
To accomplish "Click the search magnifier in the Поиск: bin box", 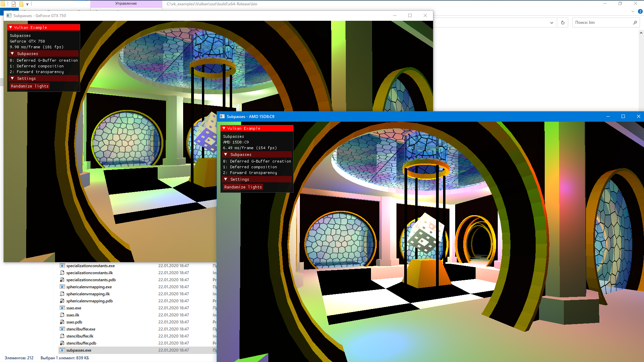I will 635,22.
